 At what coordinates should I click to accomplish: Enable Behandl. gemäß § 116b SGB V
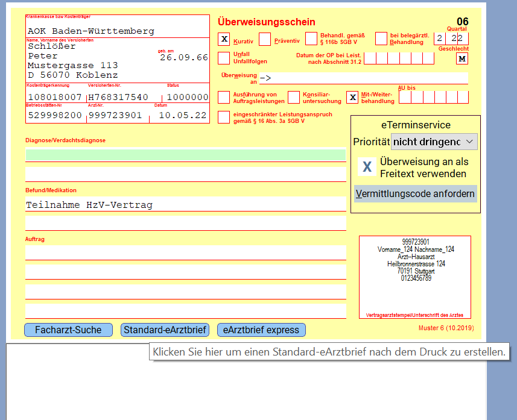[x=312, y=39]
